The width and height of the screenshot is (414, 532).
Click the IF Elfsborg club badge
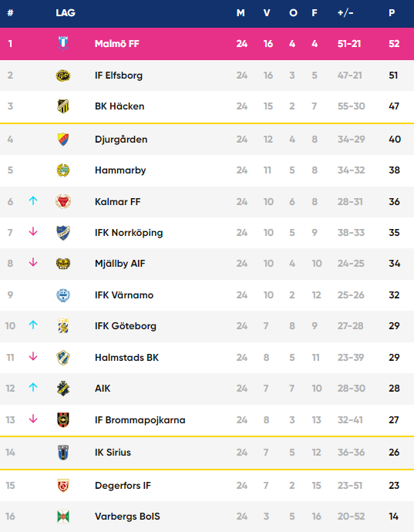63,76
